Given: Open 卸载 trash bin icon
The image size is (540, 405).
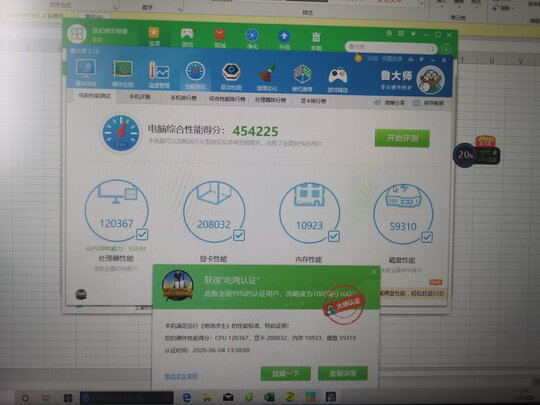Looking at the screenshot, I should coord(316,37).
